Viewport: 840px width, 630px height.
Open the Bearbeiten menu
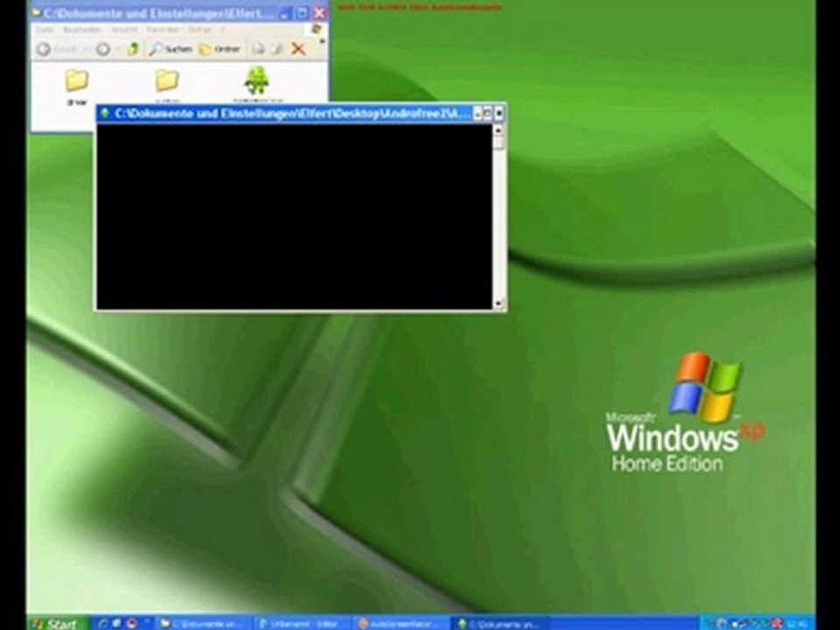click(81, 30)
